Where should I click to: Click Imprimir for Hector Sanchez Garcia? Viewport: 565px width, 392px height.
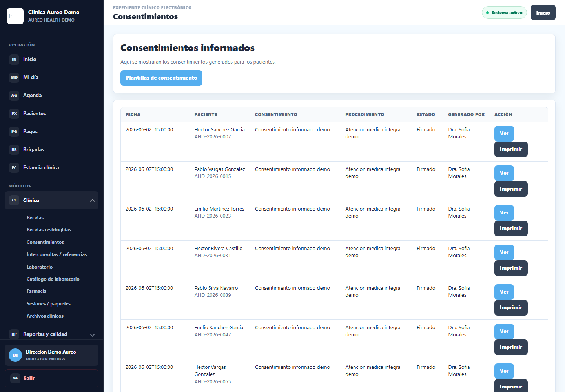511,149
